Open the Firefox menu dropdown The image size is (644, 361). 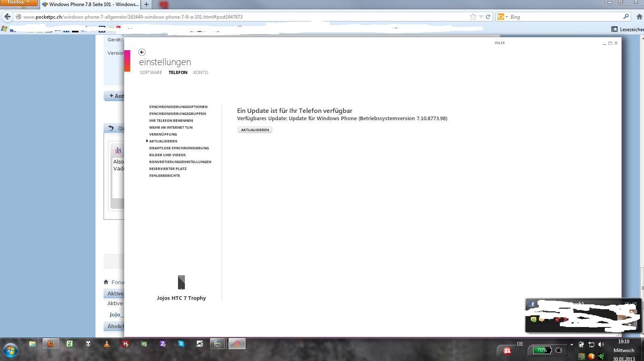19,2
